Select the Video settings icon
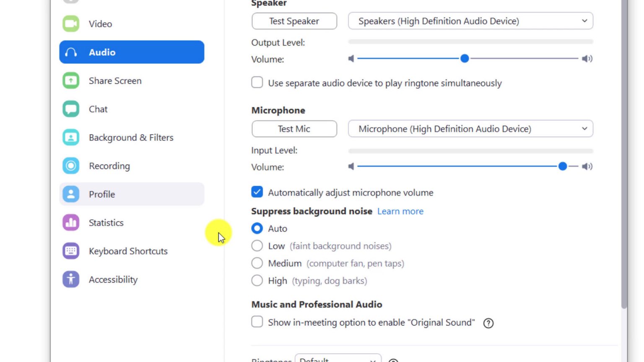Viewport: 644px width, 362px height. [x=70, y=23]
